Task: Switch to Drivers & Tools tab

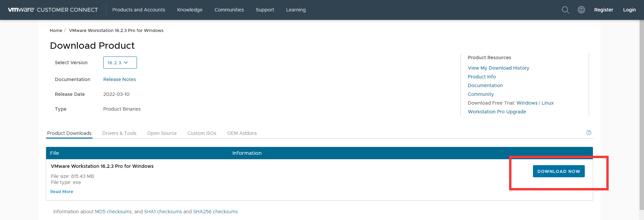Action: tap(119, 133)
